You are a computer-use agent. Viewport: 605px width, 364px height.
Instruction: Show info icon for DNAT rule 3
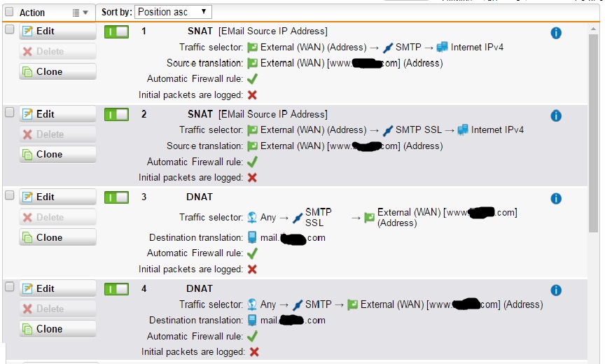coord(555,199)
